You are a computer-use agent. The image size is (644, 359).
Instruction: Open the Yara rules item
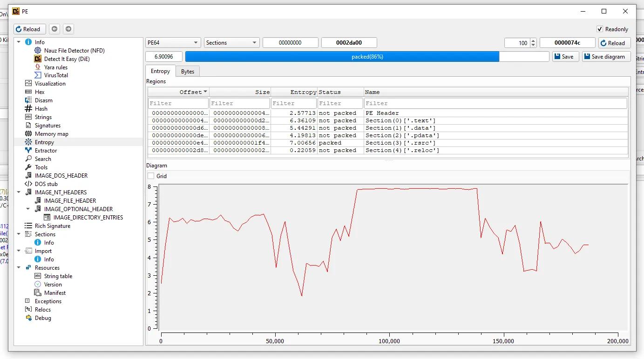click(55, 67)
